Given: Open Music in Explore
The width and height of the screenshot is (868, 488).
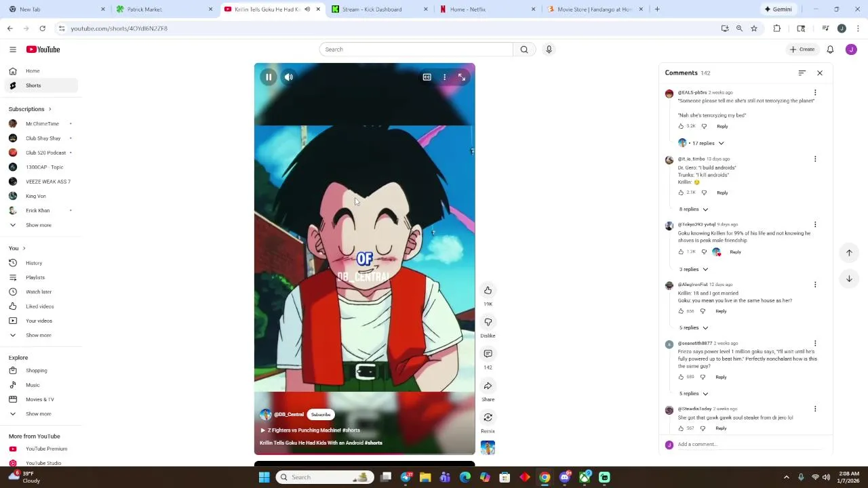Looking at the screenshot, I should (x=41, y=385).
